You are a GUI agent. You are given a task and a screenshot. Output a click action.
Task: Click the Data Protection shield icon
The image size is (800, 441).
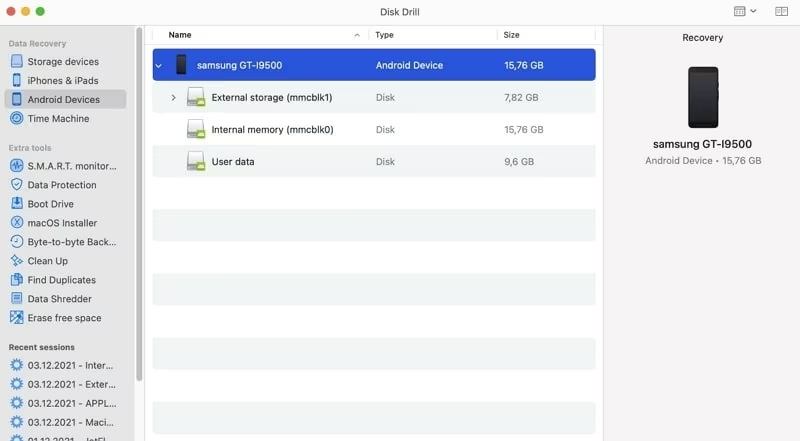pos(17,185)
